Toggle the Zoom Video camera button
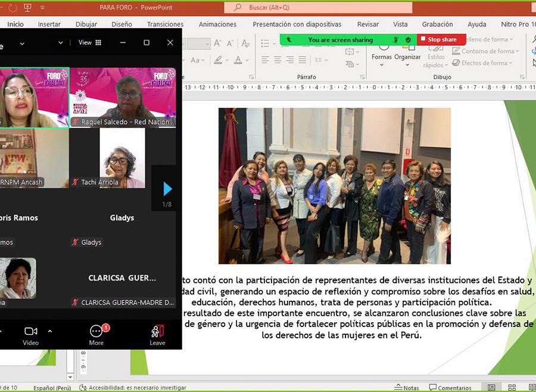 [x=31, y=335]
